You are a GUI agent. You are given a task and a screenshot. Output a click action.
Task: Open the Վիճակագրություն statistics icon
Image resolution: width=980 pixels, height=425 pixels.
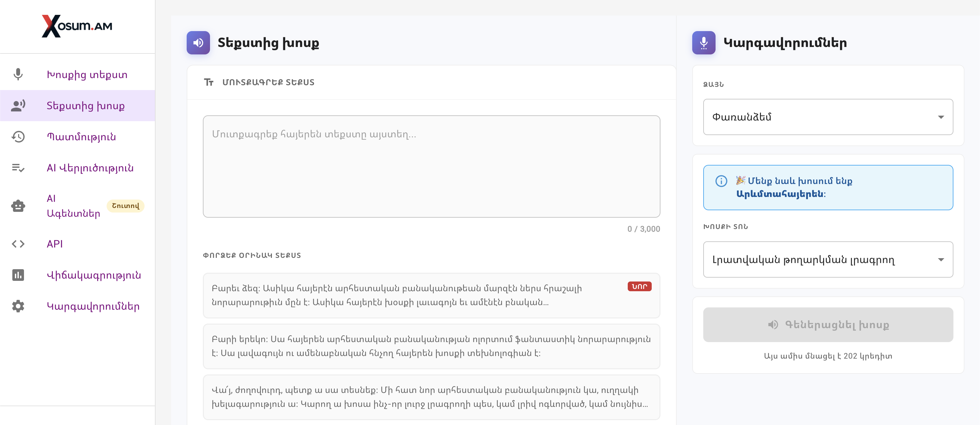[18, 275]
